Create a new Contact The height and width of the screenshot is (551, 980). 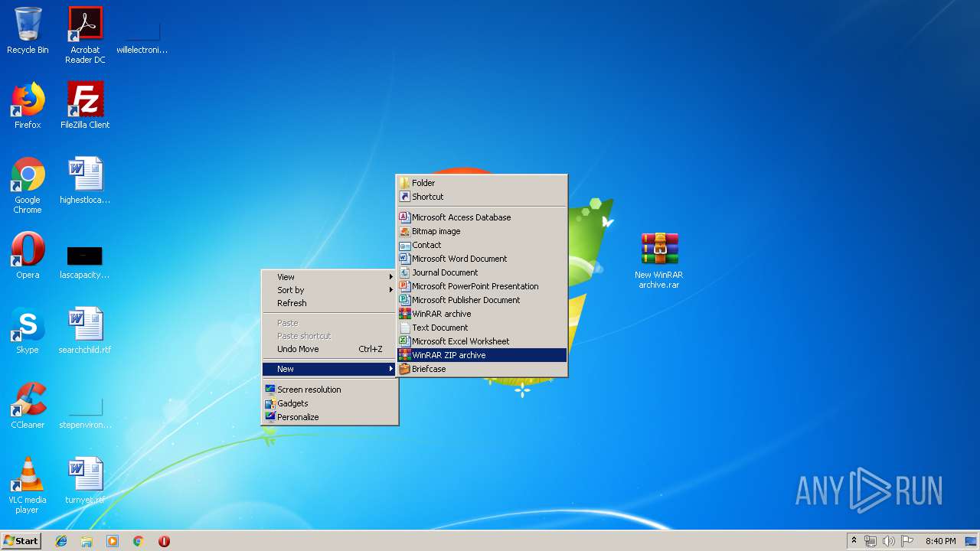point(482,245)
